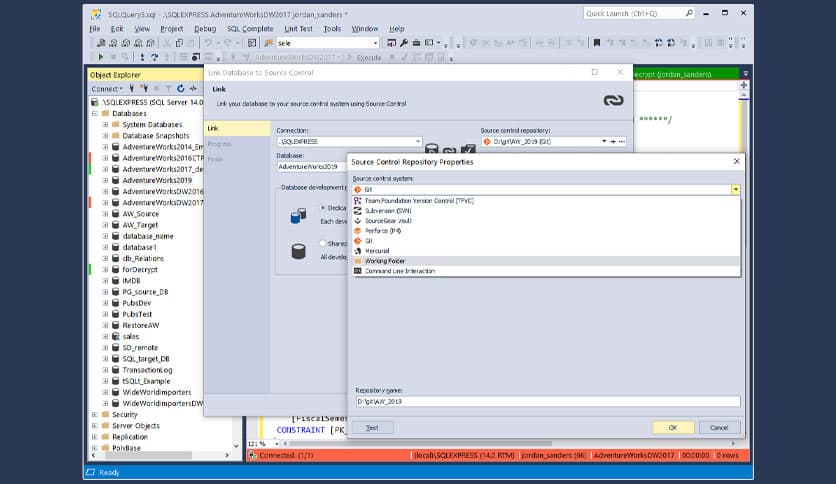Open the Unit Test menu
836x484 pixels.
coord(298,29)
